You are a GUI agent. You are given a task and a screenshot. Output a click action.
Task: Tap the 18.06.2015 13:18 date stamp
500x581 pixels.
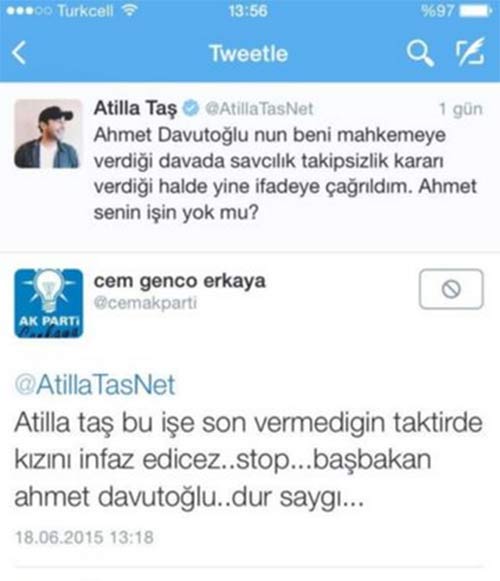(x=84, y=537)
